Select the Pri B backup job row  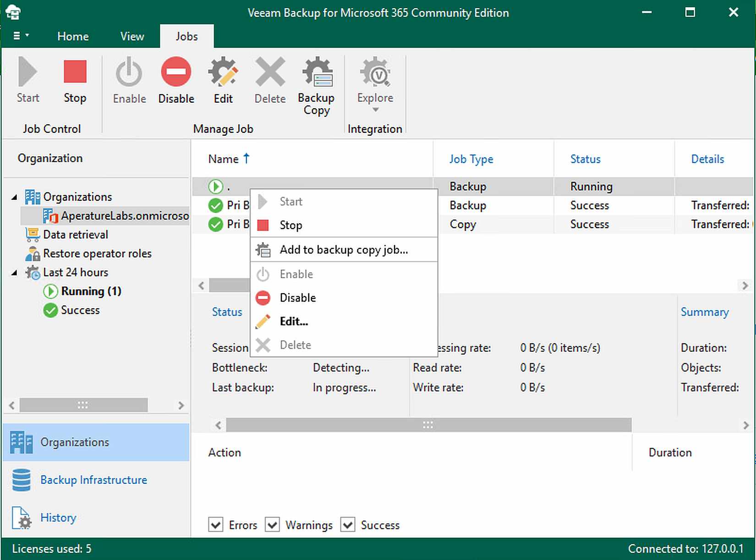tap(472, 205)
